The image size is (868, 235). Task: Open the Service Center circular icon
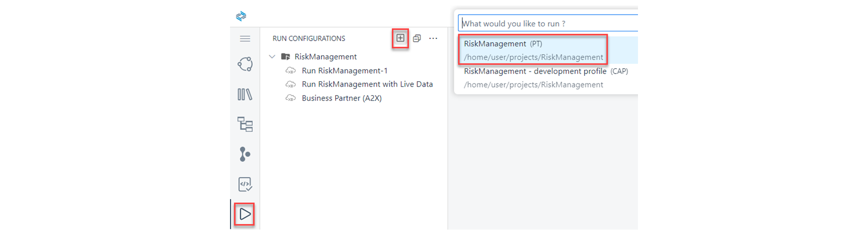click(245, 64)
